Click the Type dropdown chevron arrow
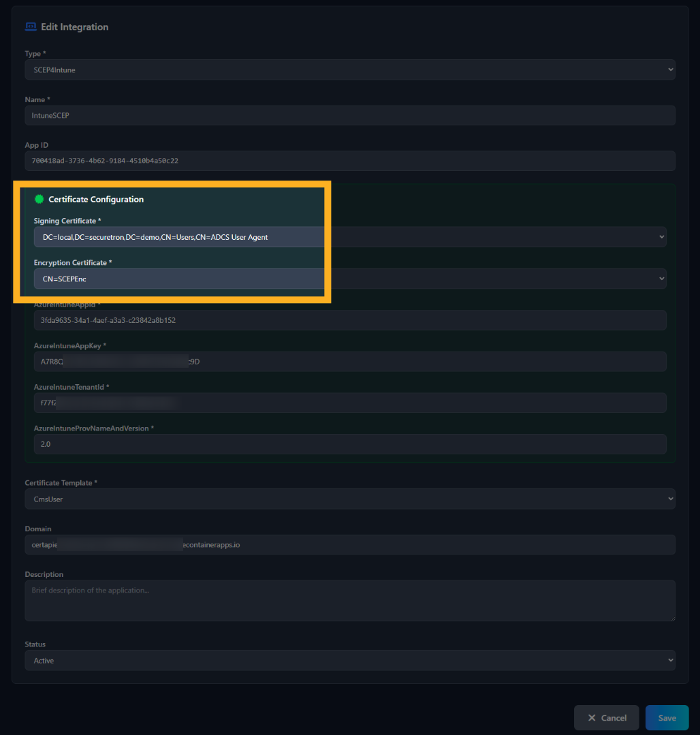 pos(670,69)
